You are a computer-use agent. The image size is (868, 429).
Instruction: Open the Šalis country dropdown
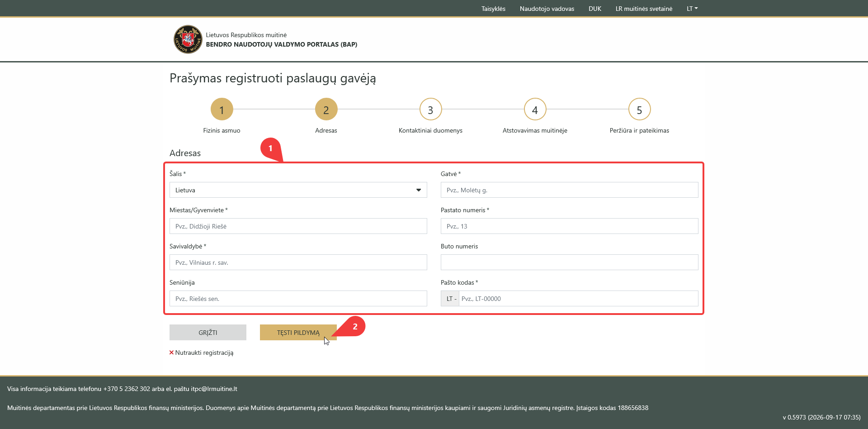pyautogui.click(x=298, y=190)
